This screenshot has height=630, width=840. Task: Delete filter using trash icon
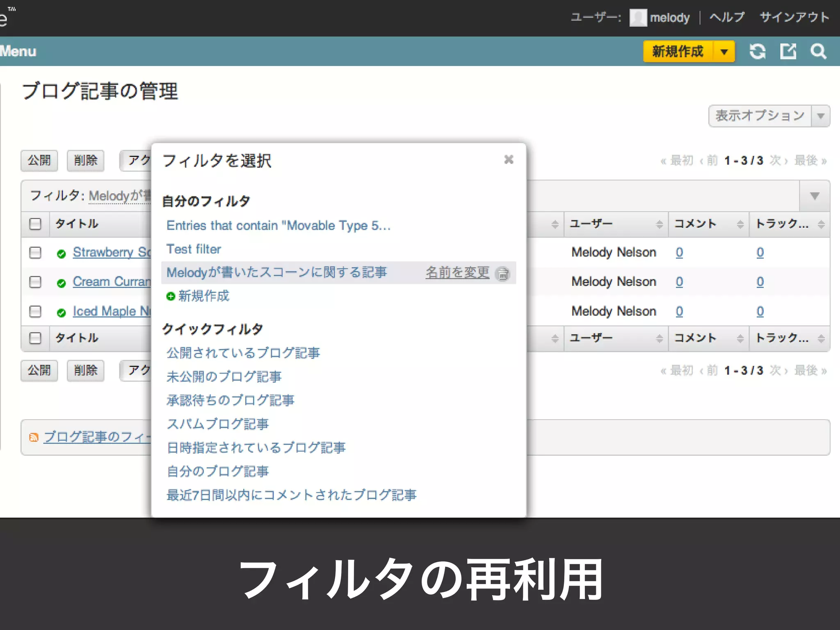503,274
